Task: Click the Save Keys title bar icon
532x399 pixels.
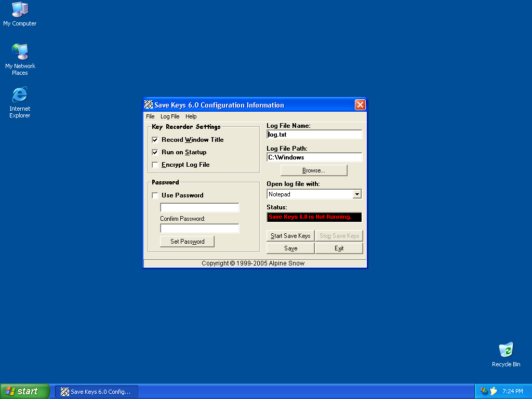Action: [x=149, y=105]
